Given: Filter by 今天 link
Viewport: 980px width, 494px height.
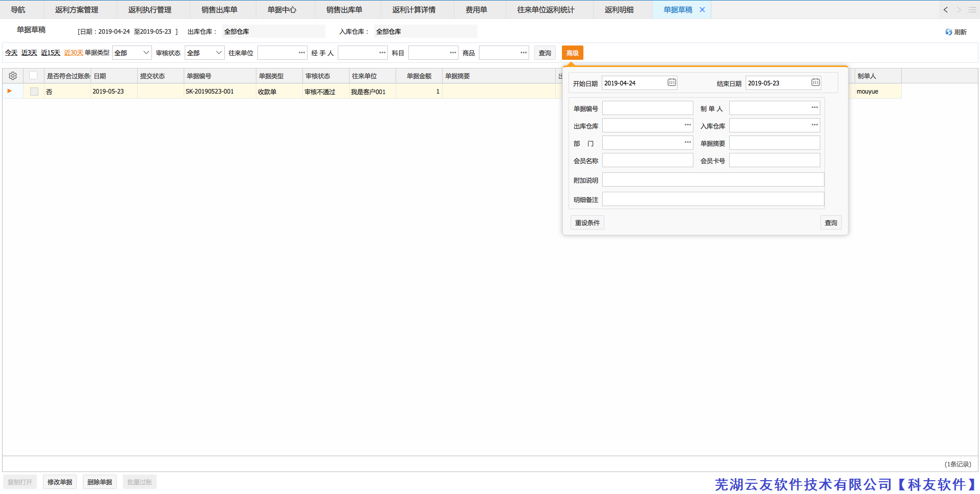Looking at the screenshot, I should [11, 53].
